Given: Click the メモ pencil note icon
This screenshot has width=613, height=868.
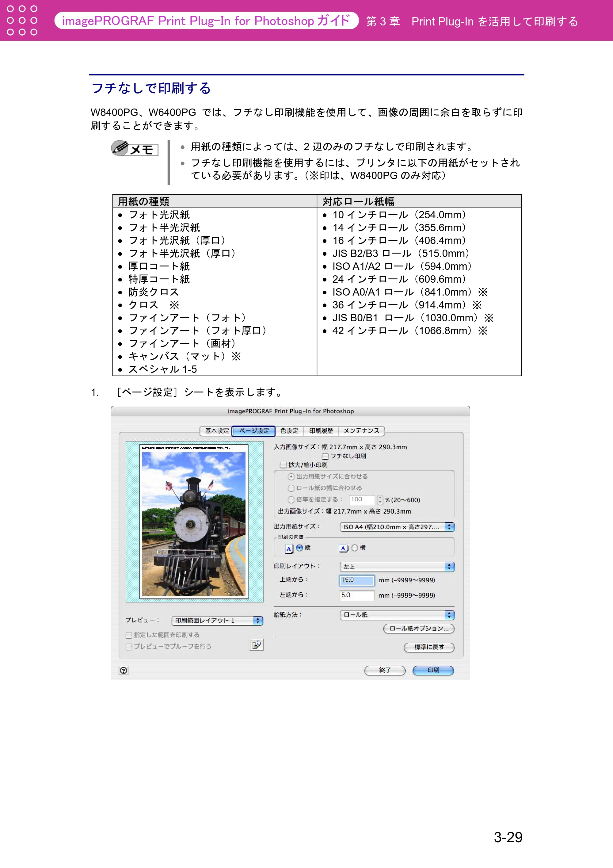Looking at the screenshot, I should tap(135, 149).
